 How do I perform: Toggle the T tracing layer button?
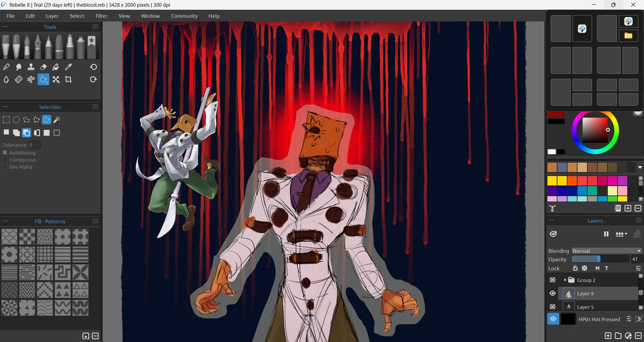[x=606, y=268]
